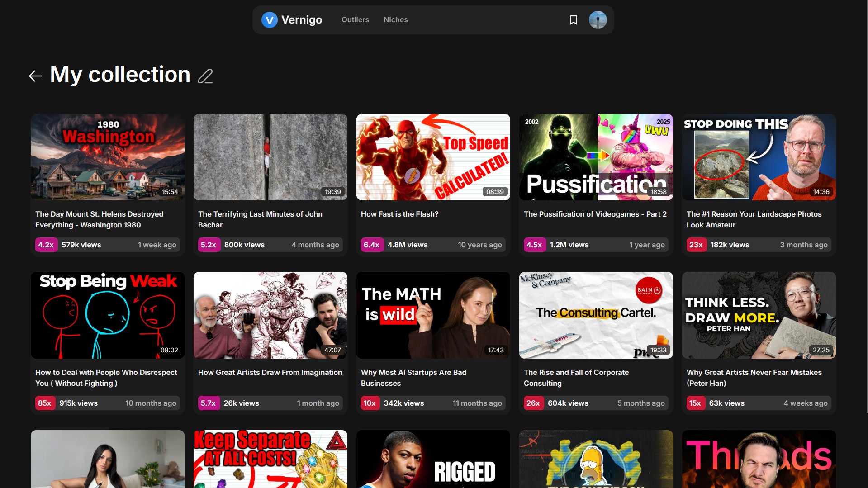Click the 15x outlier badge

click(x=695, y=403)
